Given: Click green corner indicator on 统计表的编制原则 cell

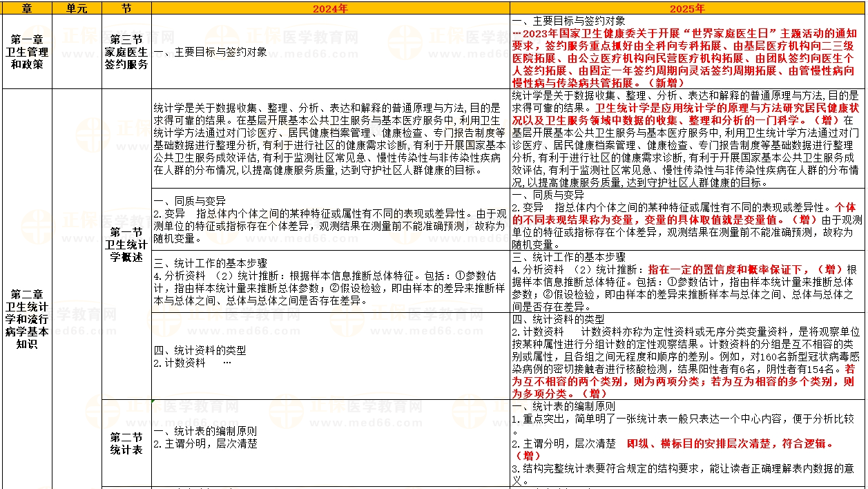Looking at the screenshot, I should click(154, 401).
